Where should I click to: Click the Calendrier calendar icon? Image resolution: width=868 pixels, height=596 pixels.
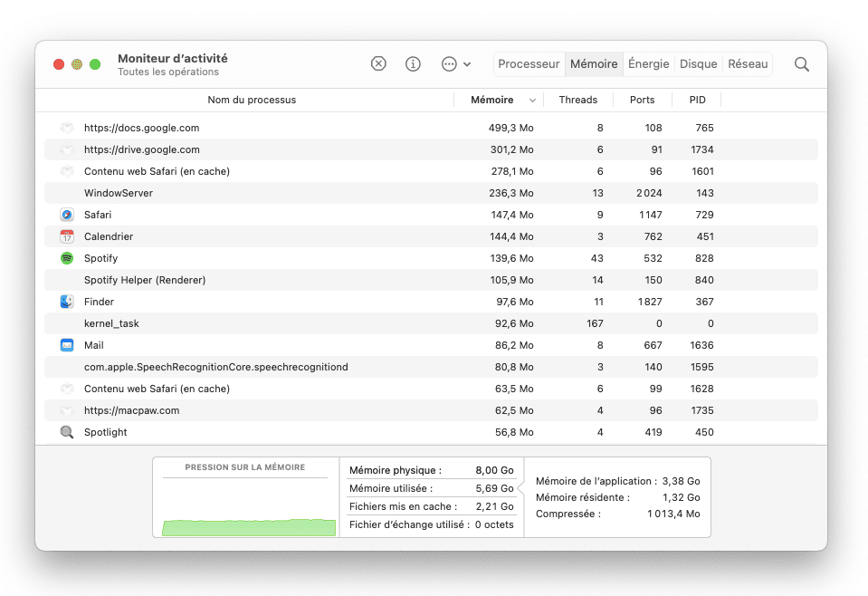click(x=67, y=236)
